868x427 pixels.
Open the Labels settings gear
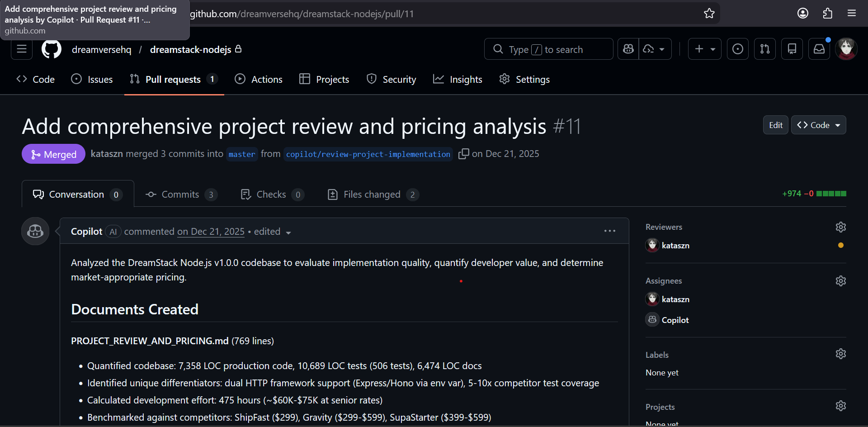point(841,354)
